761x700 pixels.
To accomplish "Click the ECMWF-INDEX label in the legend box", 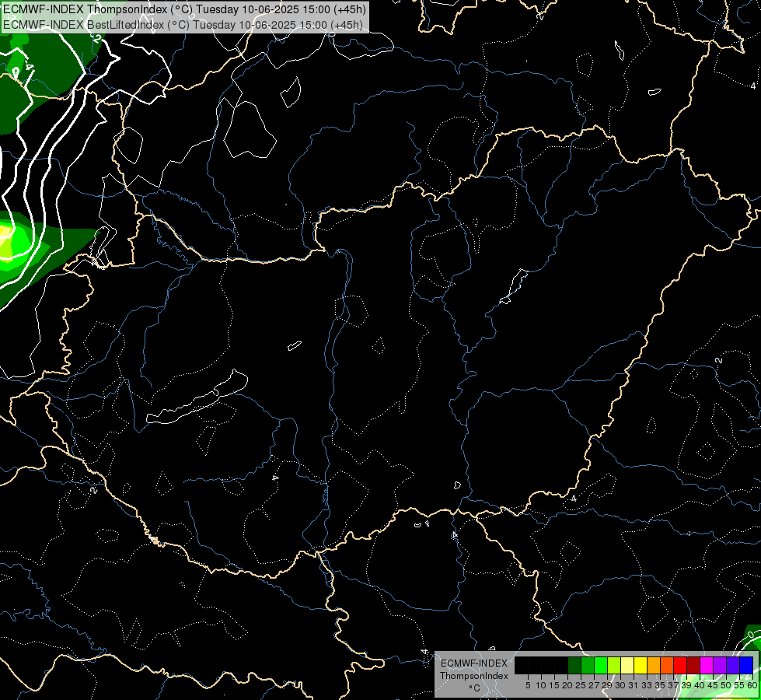I will tap(474, 663).
